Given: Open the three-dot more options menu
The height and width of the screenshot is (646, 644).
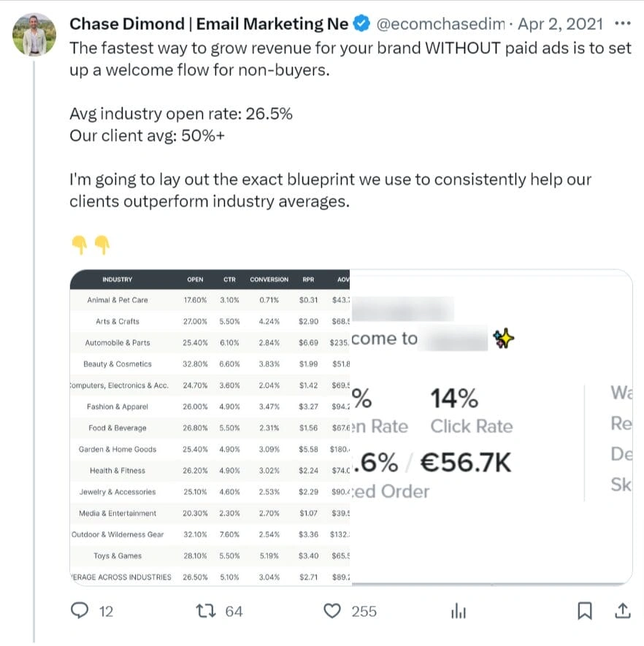Looking at the screenshot, I should click(x=622, y=24).
